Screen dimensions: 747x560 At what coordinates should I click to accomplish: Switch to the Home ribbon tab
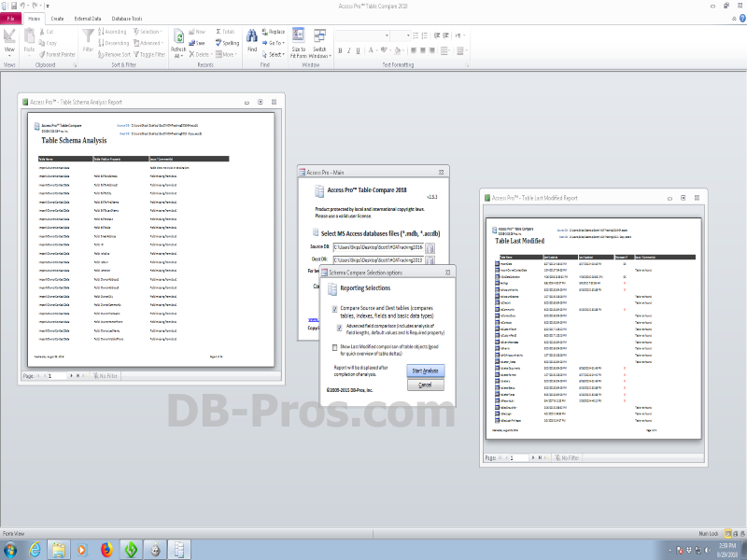coord(34,19)
